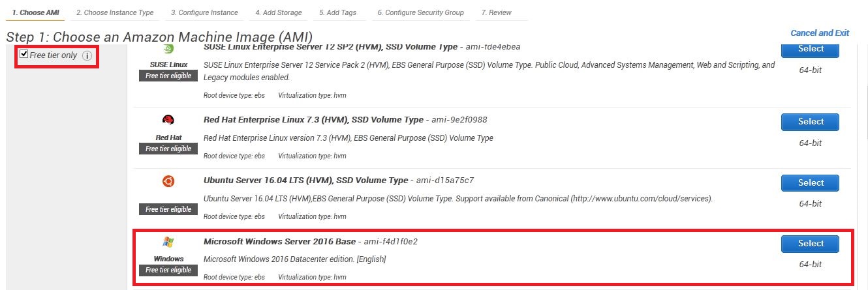Click the Red Hat logo icon
Viewport: 868px width, 290px height.
[168, 121]
